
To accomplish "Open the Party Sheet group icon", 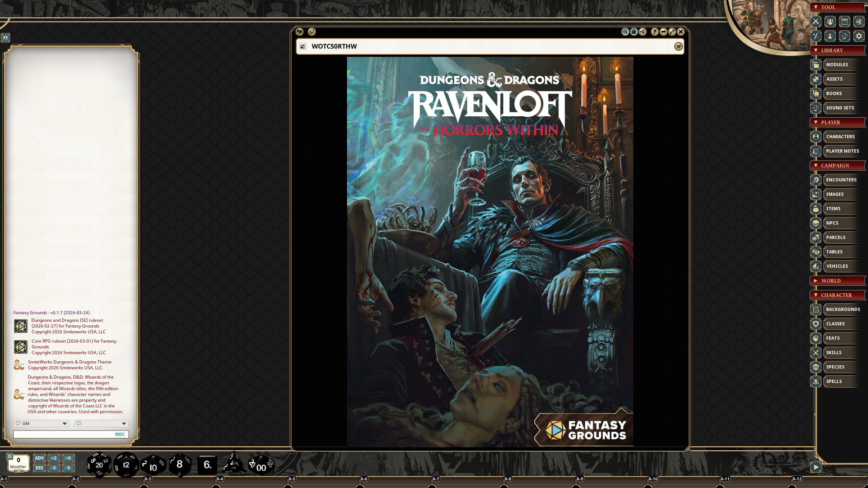I will click(830, 22).
